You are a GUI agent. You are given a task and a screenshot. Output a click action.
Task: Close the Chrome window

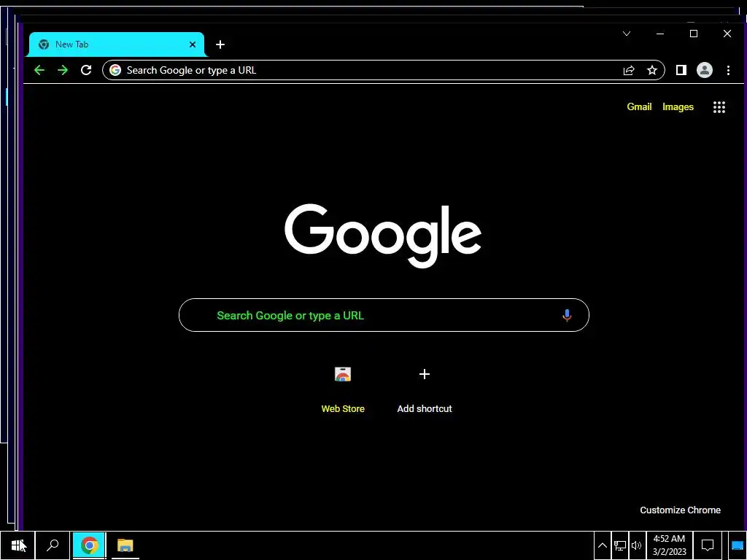click(727, 34)
